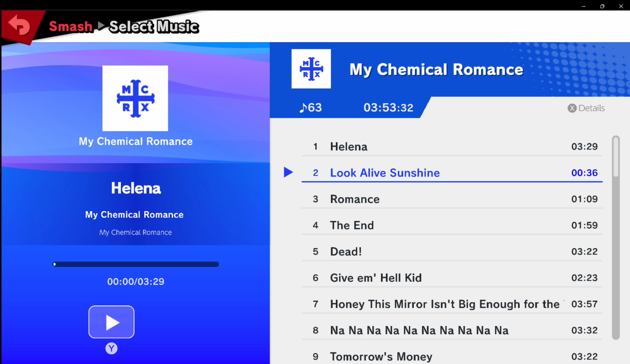Select Dead! from the track list

pyautogui.click(x=346, y=251)
